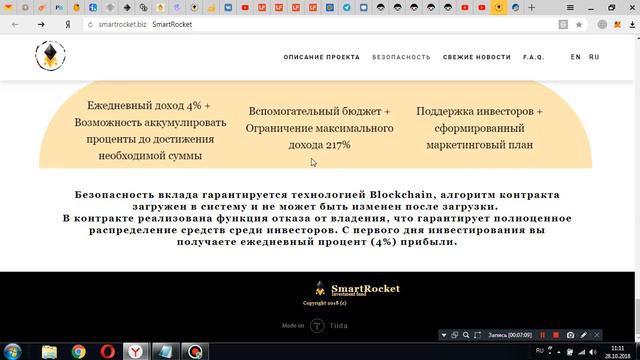
Task: Switch the site language to RU
Action: tap(594, 57)
